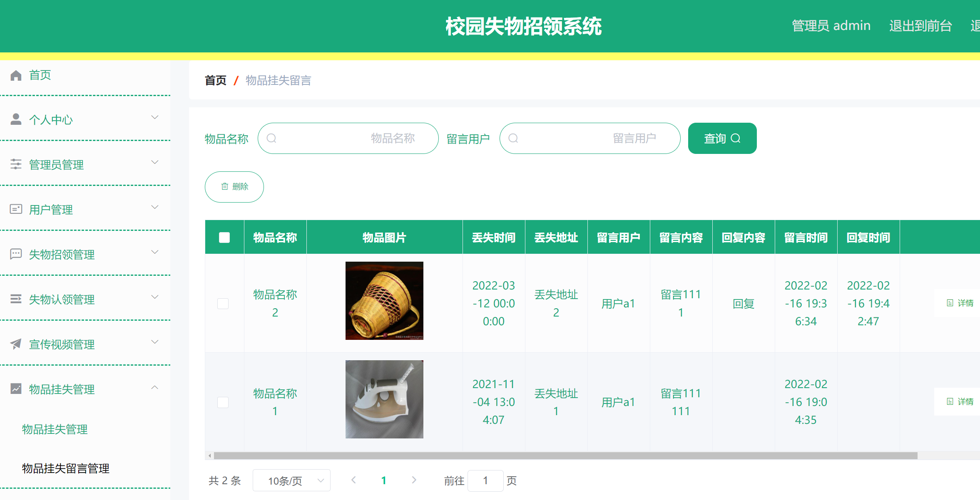Click the 用户管理 card icon
Screen dimensions: 980x500
click(x=16, y=209)
